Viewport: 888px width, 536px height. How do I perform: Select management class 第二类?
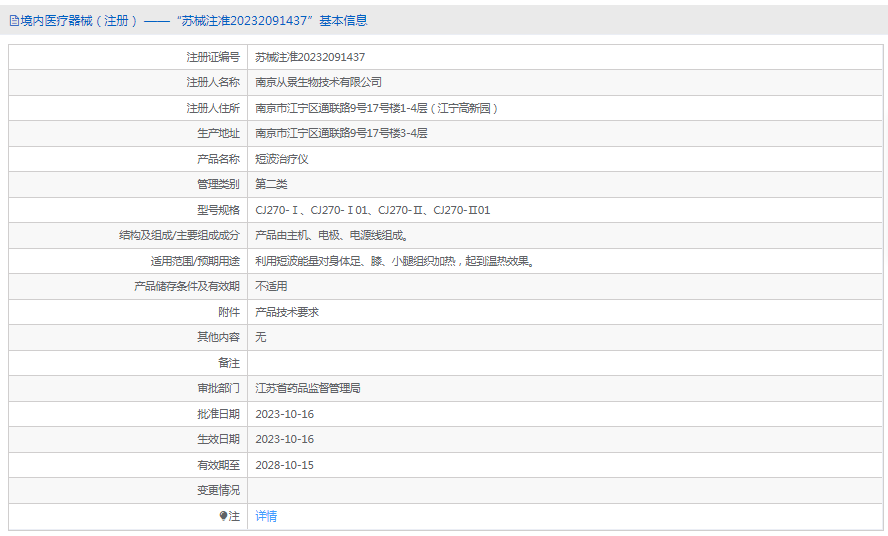[x=271, y=184]
